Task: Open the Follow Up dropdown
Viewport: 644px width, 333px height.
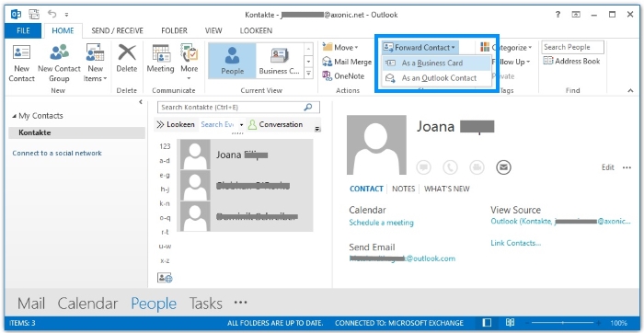Action: (512, 62)
